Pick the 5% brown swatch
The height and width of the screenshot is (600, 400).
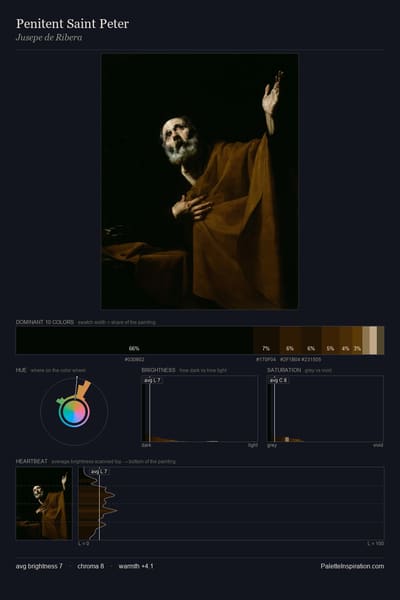(x=330, y=340)
